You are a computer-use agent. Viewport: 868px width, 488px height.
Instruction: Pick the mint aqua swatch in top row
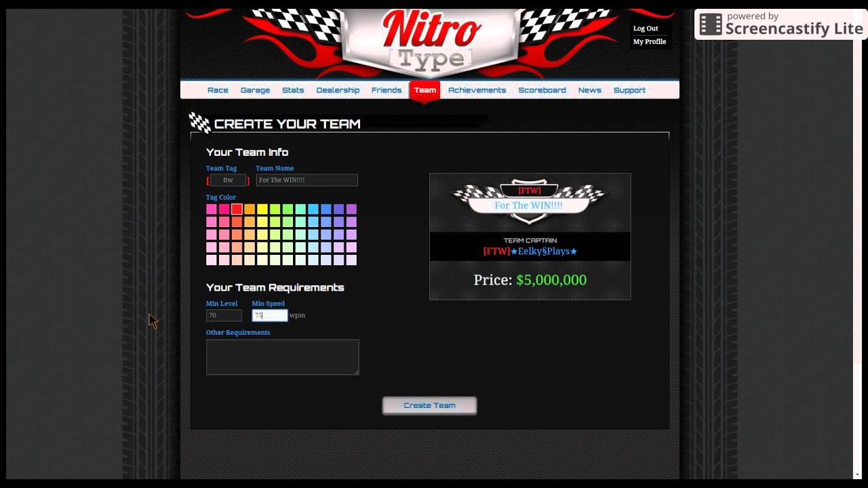coord(300,209)
